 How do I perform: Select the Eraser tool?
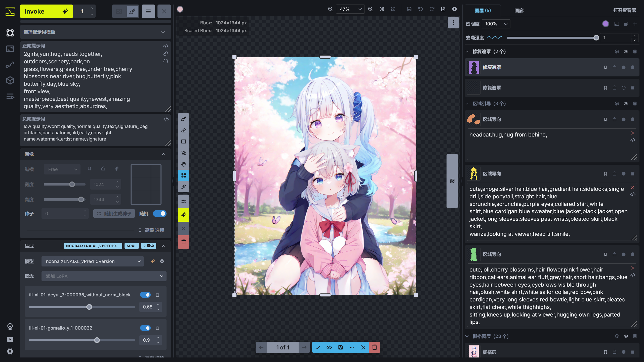pos(183,130)
